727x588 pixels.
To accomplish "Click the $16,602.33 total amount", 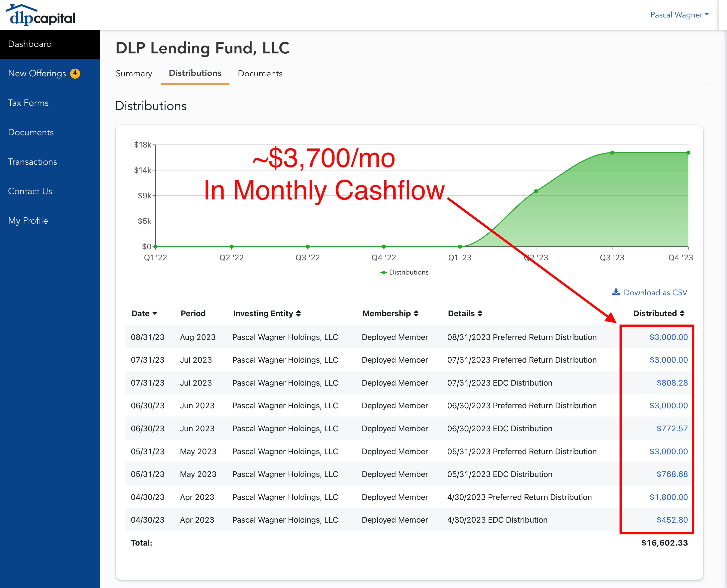I will point(664,543).
